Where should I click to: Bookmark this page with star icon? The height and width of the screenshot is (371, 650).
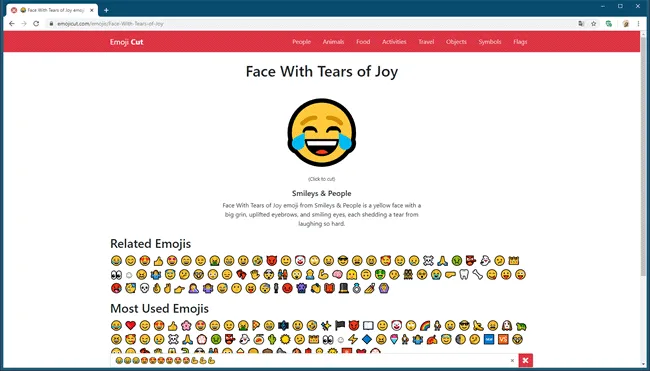click(x=594, y=24)
